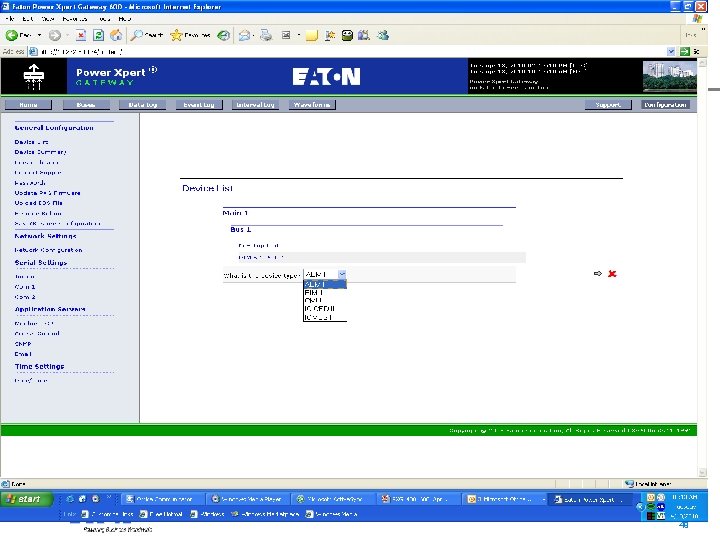Open the Device Summary sidebar link
This screenshot has height=540, width=720.
[40, 152]
